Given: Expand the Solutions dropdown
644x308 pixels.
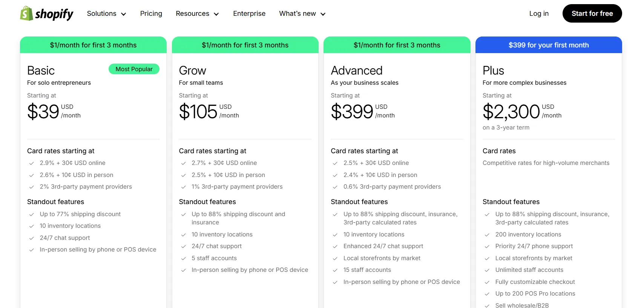Looking at the screenshot, I should (x=106, y=14).
